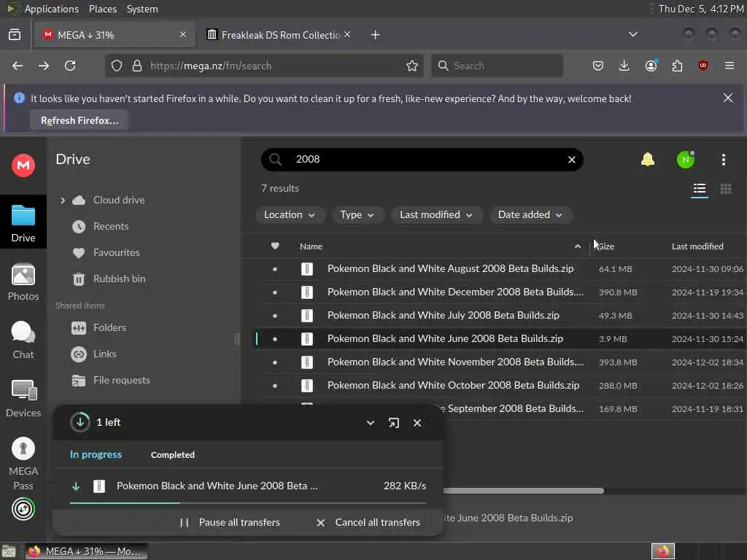List all tabs dropdown
The height and width of the screenshot is (560, 747).
pyautogui.click(x=632, y=34)
